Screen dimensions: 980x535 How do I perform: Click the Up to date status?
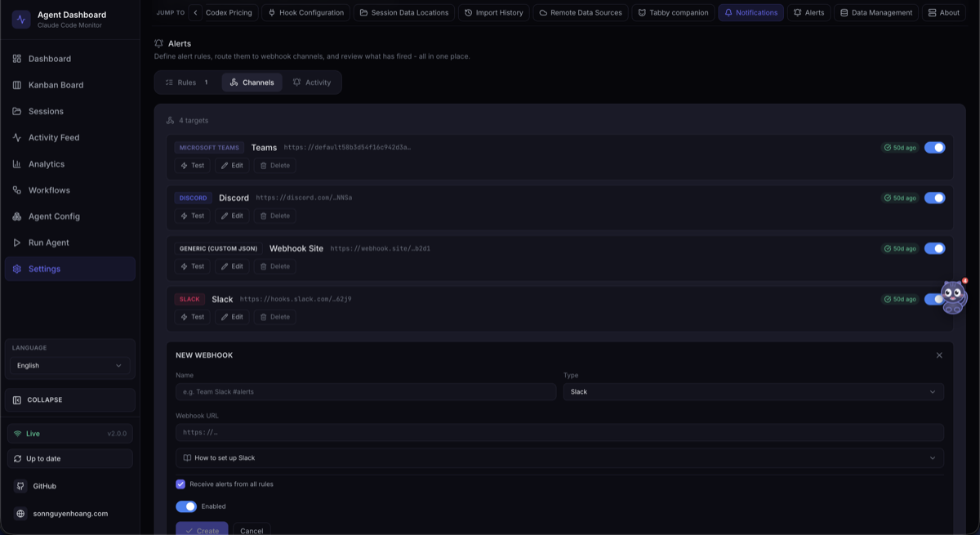tap(69, 459)
